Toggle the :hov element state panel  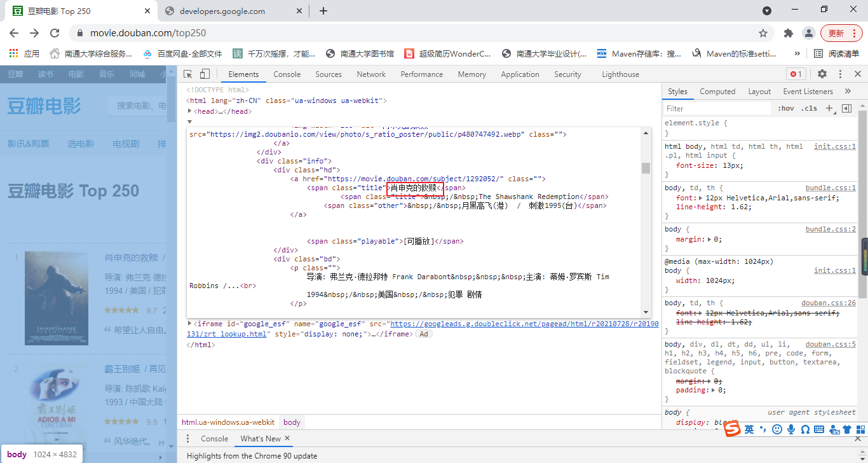(x=786, y=109)
